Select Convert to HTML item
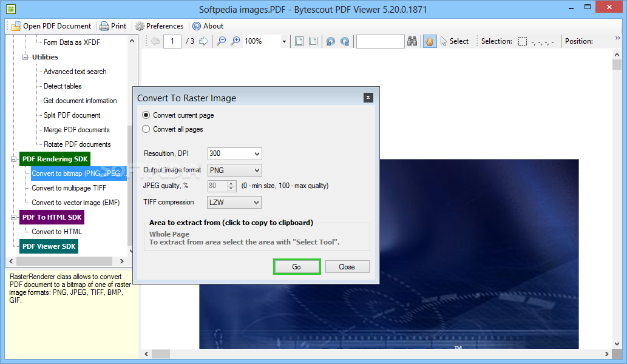 pyautogui.click(x=57, y=232)
